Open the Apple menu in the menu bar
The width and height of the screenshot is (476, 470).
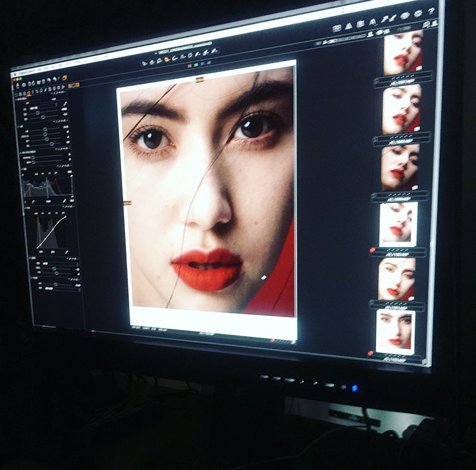coord(15,75)
